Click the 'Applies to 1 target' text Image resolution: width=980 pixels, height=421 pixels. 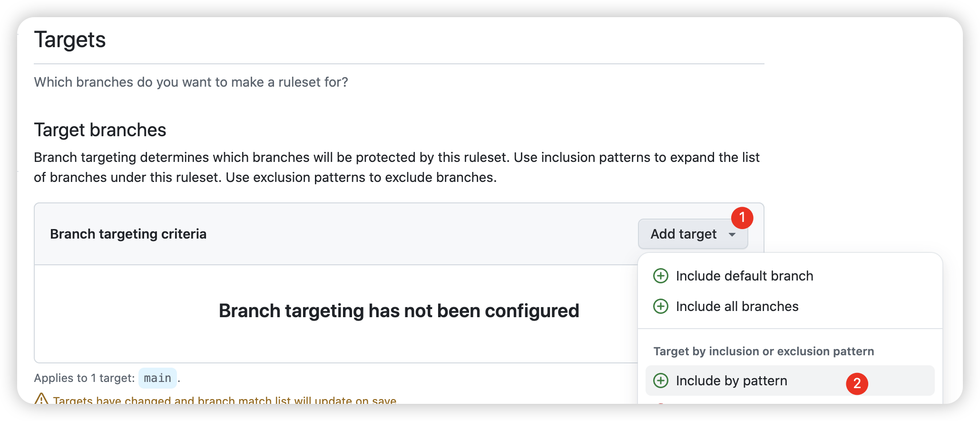click(84, 378)
